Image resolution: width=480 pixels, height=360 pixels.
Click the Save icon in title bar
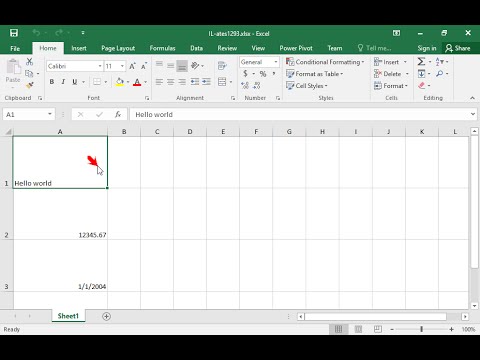tap(14, 33)
